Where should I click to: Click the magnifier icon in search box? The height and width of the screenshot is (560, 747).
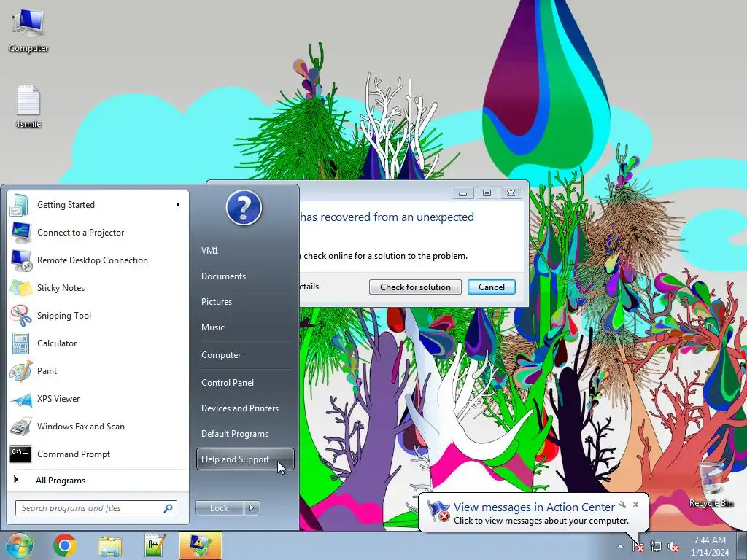[x=169, y=508]
